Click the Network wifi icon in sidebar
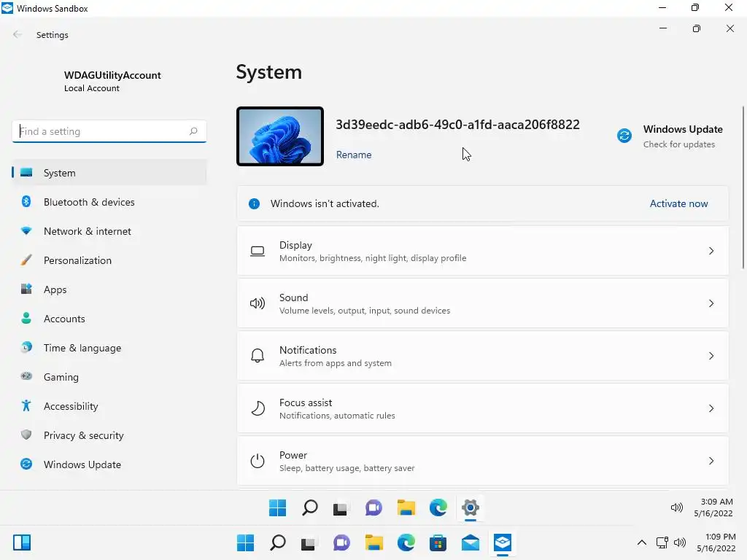 pos(26,231)
